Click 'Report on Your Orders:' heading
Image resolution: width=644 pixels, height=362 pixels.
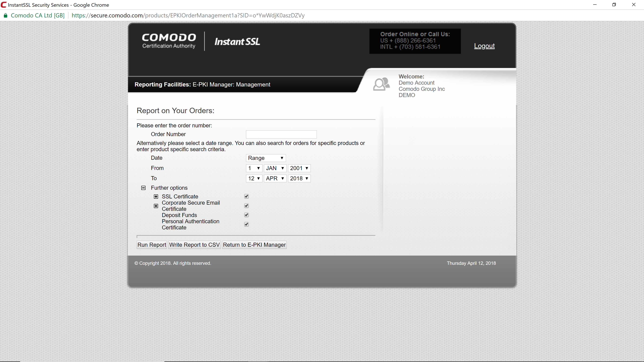point(175,111)
